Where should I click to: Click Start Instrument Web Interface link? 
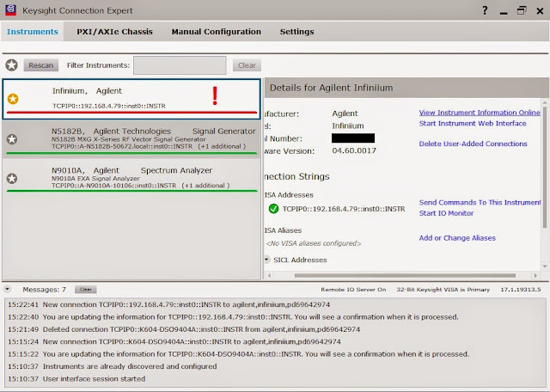pyautogui.click(x=473, y=124)
